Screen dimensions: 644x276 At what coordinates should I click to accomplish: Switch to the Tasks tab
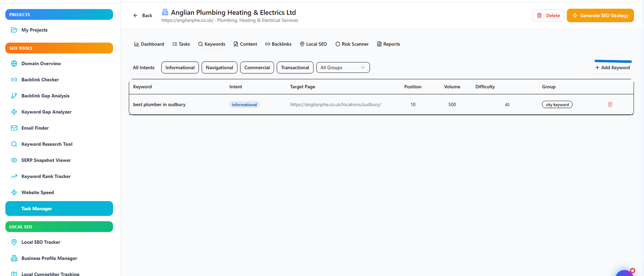click(x=181, y=44)
